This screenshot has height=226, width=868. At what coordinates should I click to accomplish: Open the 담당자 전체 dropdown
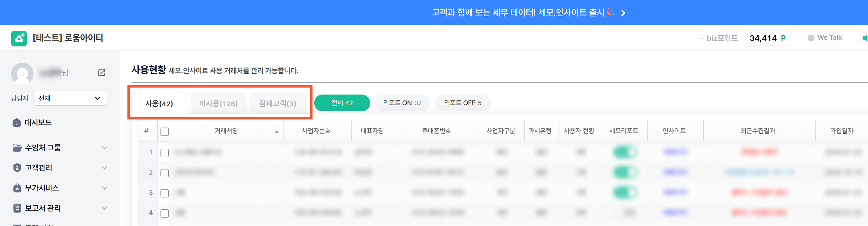click(70, 98)
